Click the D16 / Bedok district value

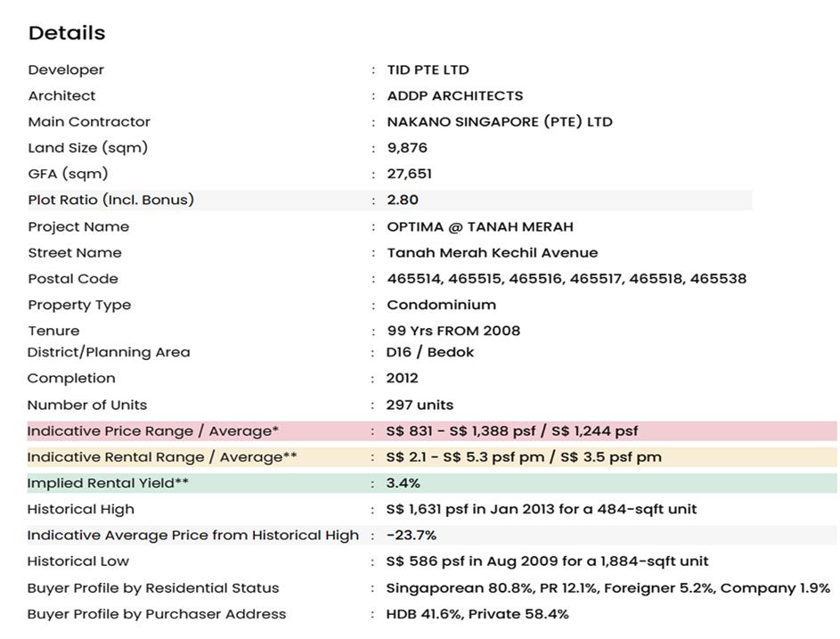click(x=429, y=352)
